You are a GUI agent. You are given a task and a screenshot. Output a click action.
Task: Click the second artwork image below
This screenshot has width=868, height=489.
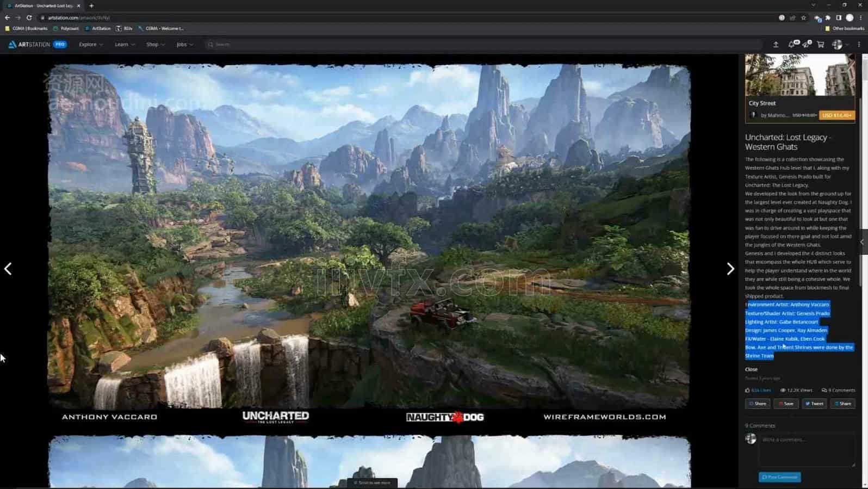pyautogui.click(x=369, y=461)
